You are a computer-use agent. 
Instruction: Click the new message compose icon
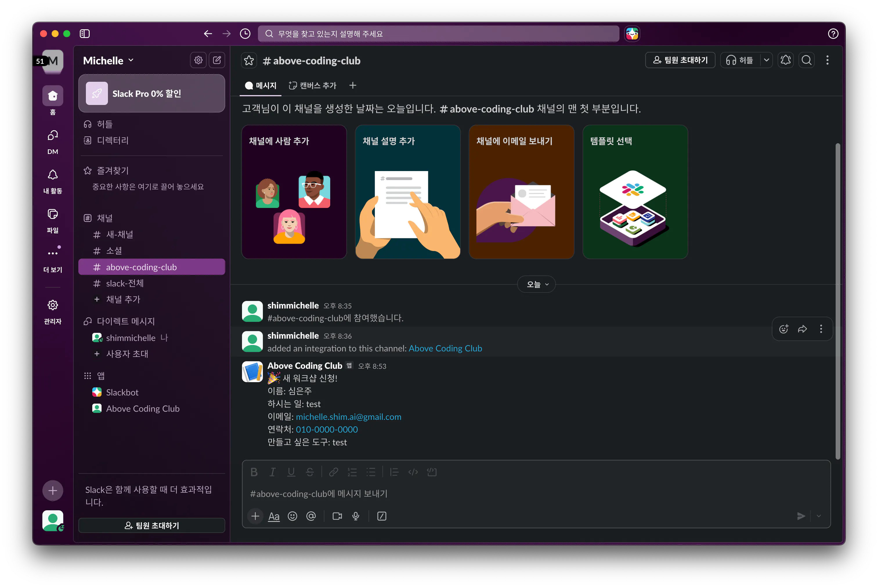click(x=217, y=60)
